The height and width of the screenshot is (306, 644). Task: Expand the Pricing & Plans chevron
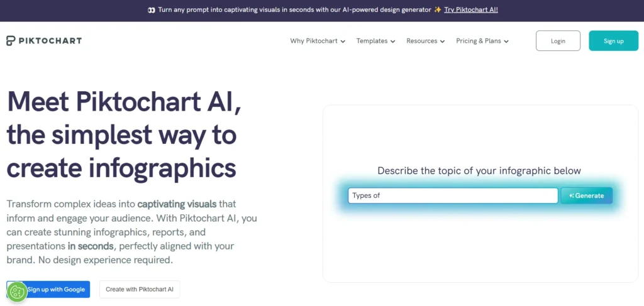tap(506, 41)
